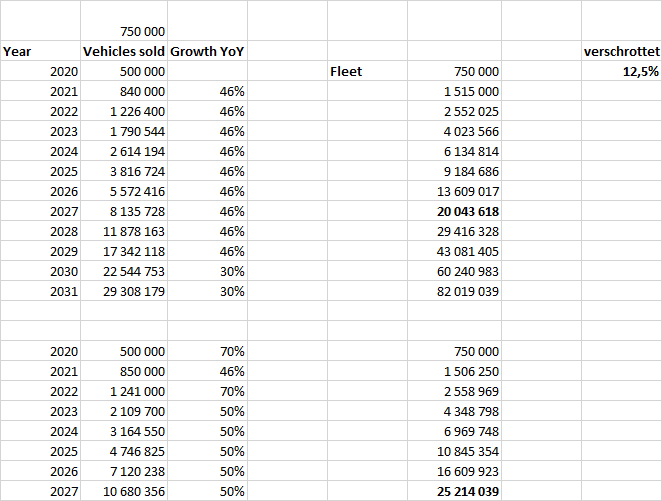Click the "Fleet" label cell
This screenshot has height=501, width=662.
346,72
